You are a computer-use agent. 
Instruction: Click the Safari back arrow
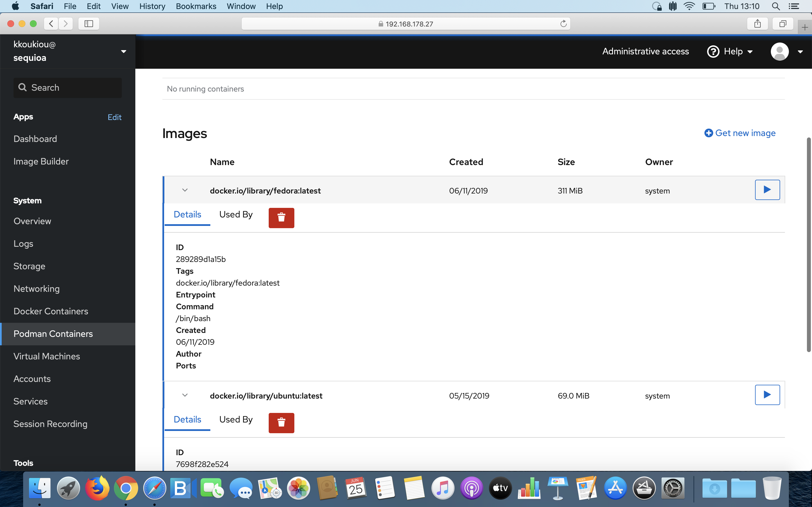tap(51, 24)
